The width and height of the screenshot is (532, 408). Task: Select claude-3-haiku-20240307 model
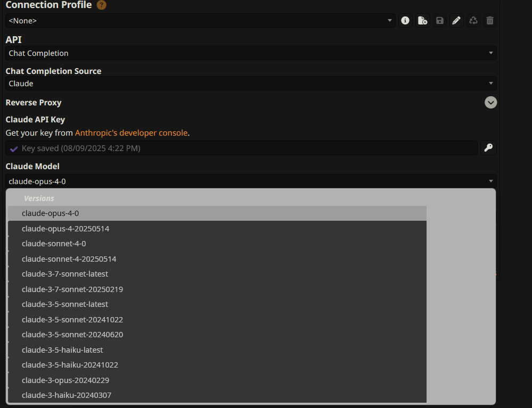pyautogui.click(x=217, y=395)
